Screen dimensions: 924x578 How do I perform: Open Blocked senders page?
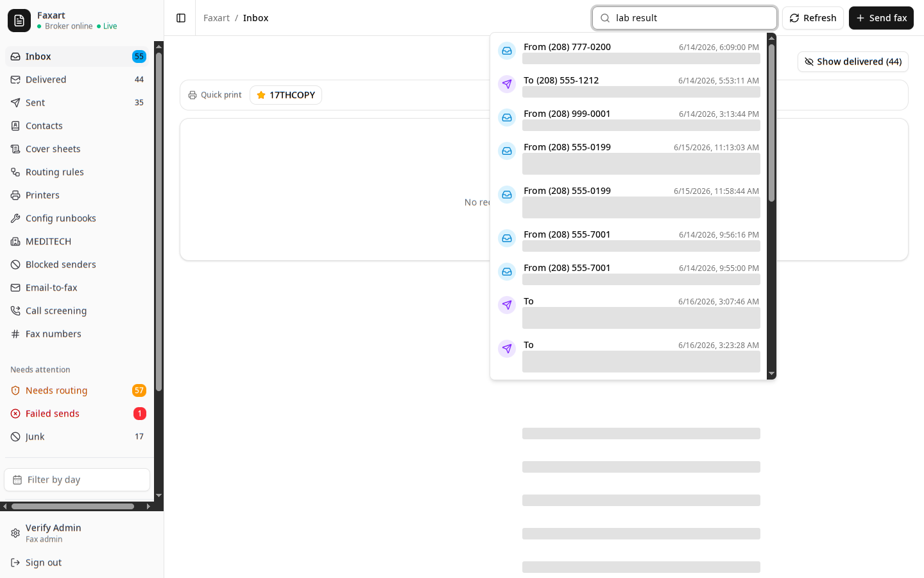click(x=77, y=265)
